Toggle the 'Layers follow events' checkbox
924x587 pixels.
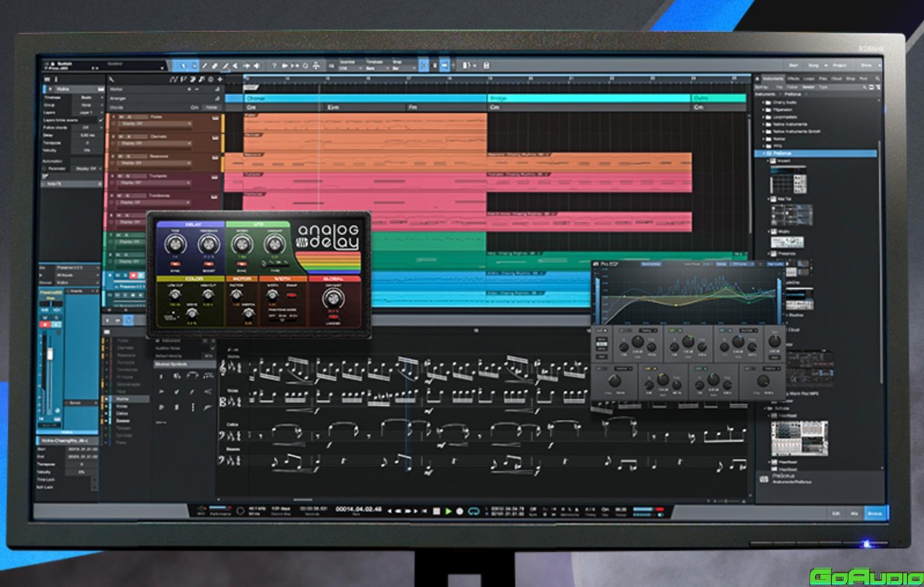click(x=101, y=120)
